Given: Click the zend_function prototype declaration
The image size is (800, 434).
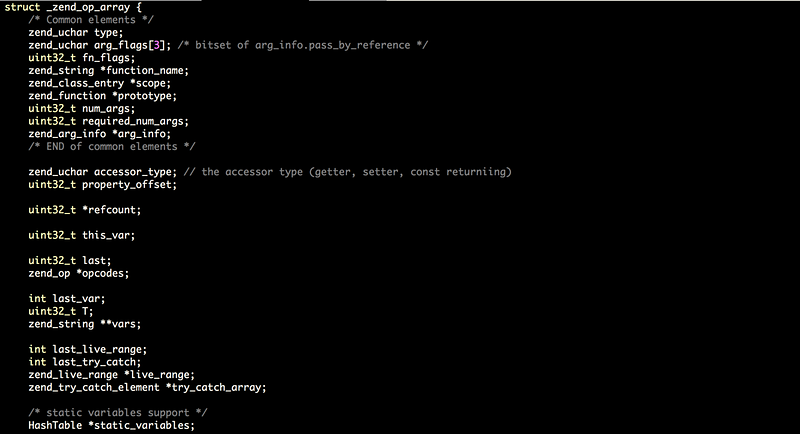Looking at the screenshot, I should (x=103, y=96).
